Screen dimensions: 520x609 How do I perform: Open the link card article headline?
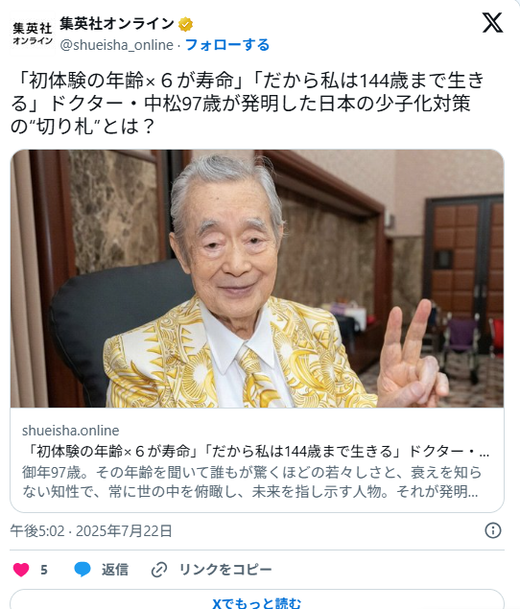tap(256, 451)
